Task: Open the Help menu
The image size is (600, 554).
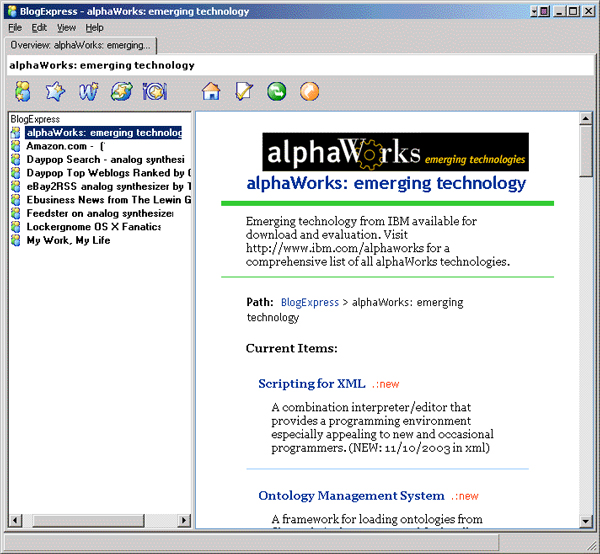Action: point(94,28)
